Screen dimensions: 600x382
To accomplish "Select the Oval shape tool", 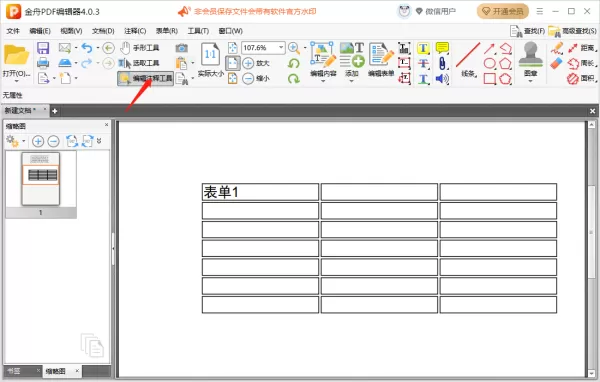I will coord(489,63).
